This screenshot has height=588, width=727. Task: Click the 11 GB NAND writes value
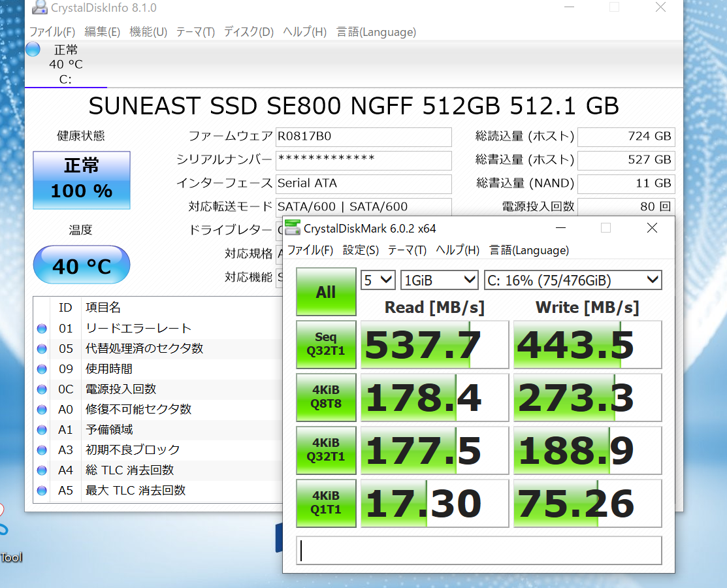point(626,184)
